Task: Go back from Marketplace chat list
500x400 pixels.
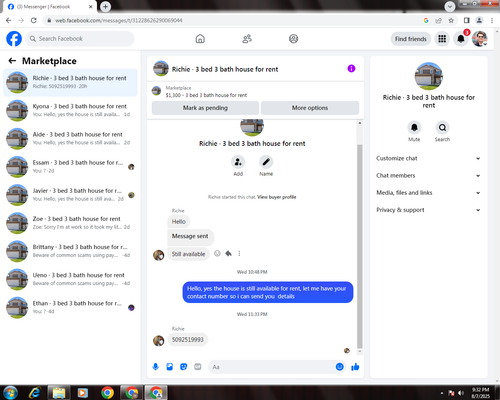Action: tap(12, 61)
